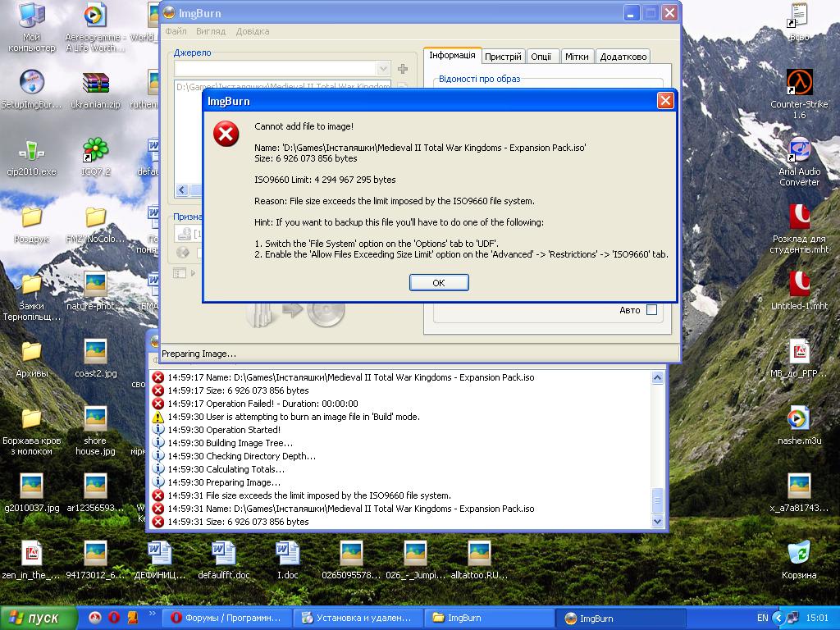
Task: Switch to Установка и удален taskbar button
Action: [358, 618]
